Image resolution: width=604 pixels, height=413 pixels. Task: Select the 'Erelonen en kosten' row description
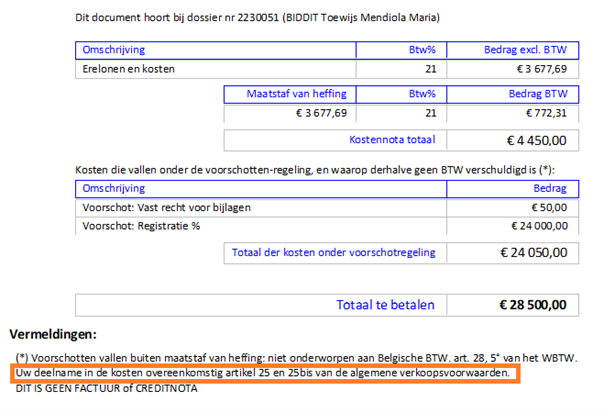click(128, 69)
